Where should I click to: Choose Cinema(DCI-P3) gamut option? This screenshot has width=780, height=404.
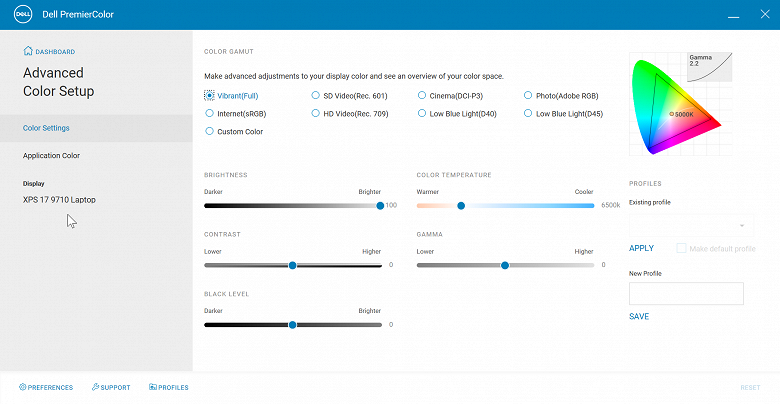coord(422,95)
